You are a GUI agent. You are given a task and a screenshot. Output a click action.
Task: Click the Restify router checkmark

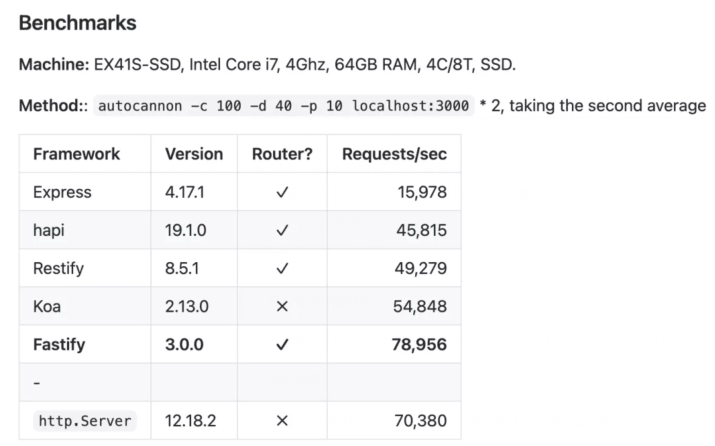click(281, 268)
